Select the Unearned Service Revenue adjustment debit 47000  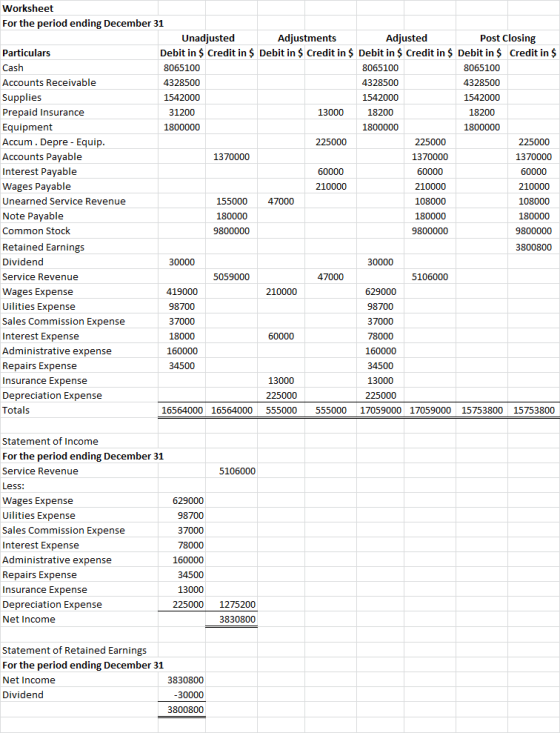[281, 201]
